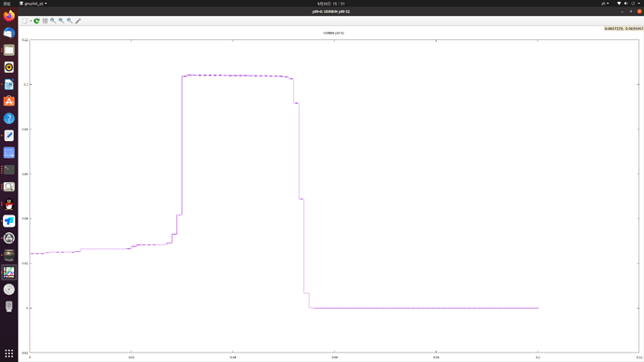Launch Firefox from the dock

pyautogui.click(x=9, y=16)
